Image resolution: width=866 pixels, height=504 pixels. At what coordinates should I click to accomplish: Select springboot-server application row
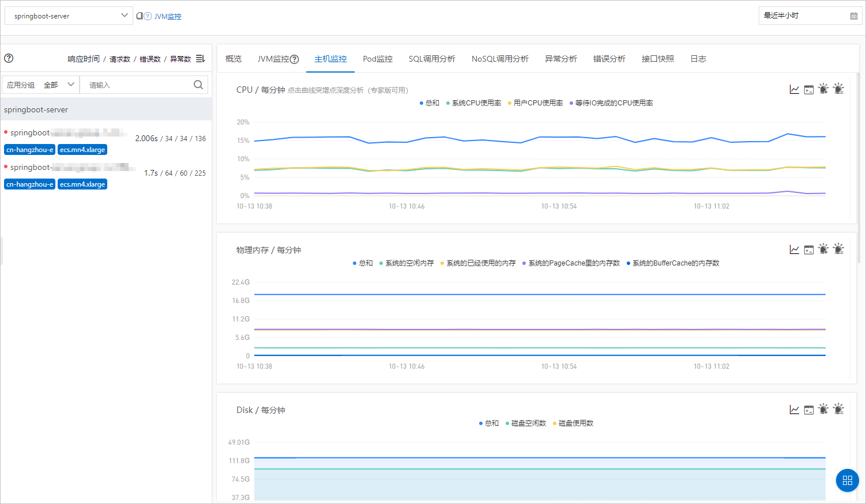(106, 109)
